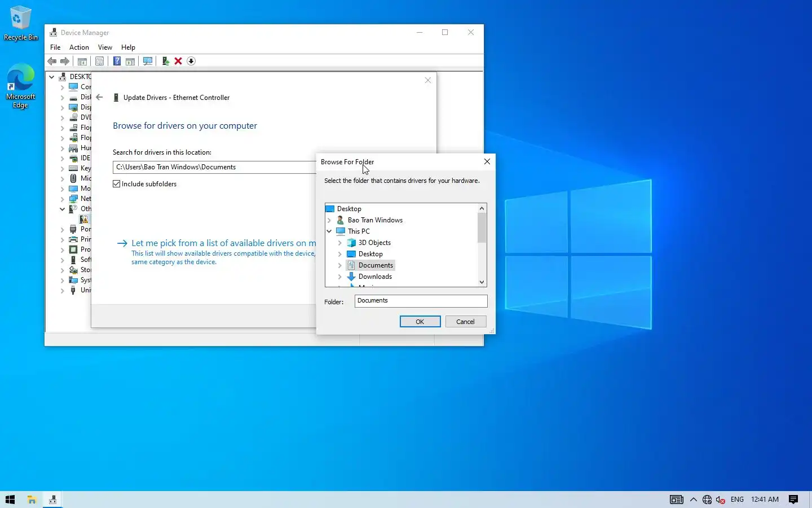Click the back arrow in Update Drivers wizard
Viewport: 812px width, 508px height.
click(99, 97)
